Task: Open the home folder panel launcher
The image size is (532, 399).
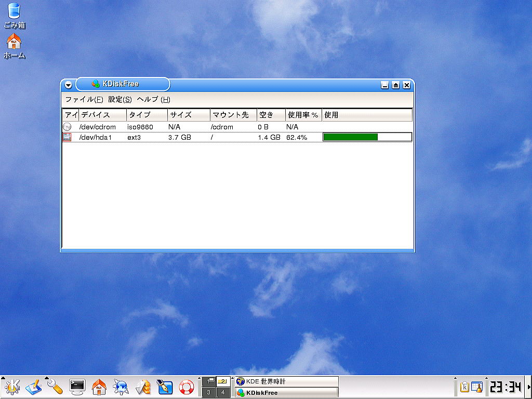Action: 99,387
